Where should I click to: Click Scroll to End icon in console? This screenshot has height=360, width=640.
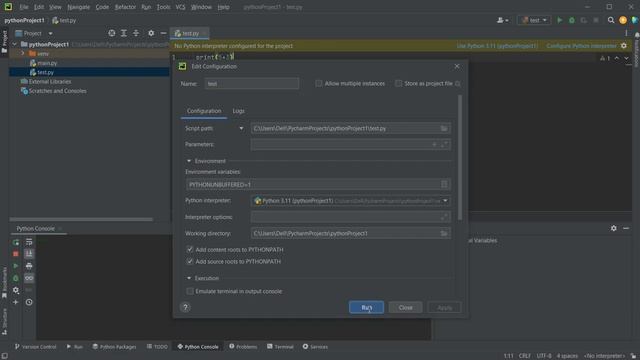tap(29, 254)
